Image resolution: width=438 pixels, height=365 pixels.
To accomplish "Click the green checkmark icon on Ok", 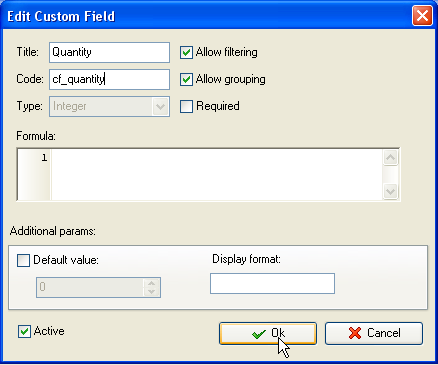I will 259,334.
